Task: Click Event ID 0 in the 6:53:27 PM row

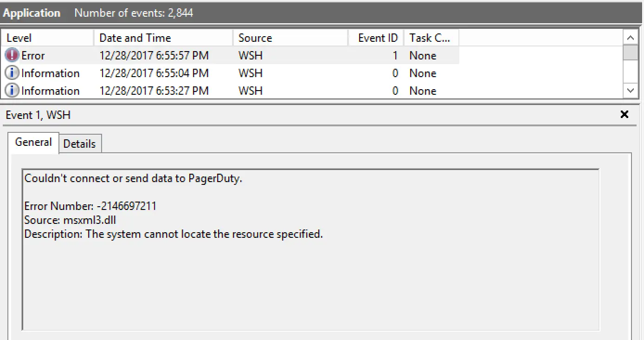Action: [395, 91]
